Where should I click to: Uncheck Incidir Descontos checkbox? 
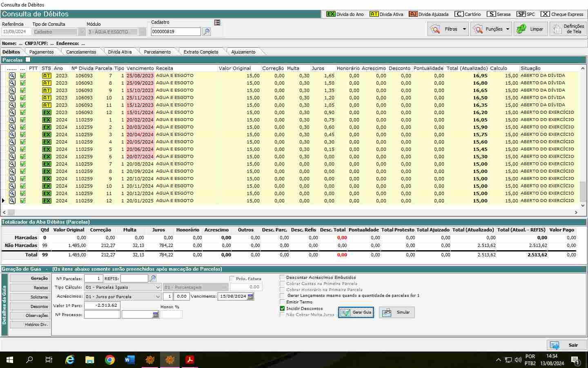282,308
